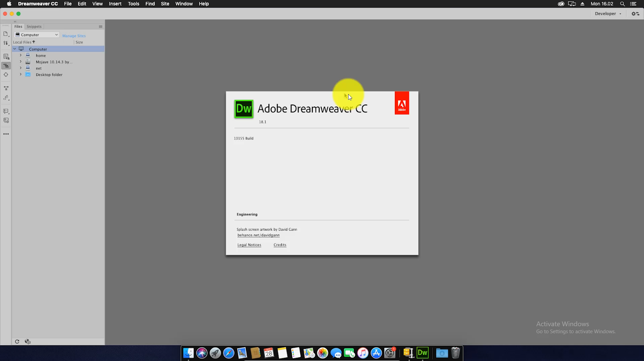Open Spotlight search in menu bar
This screenshot has width=644, height=361.
coord(622,4)
